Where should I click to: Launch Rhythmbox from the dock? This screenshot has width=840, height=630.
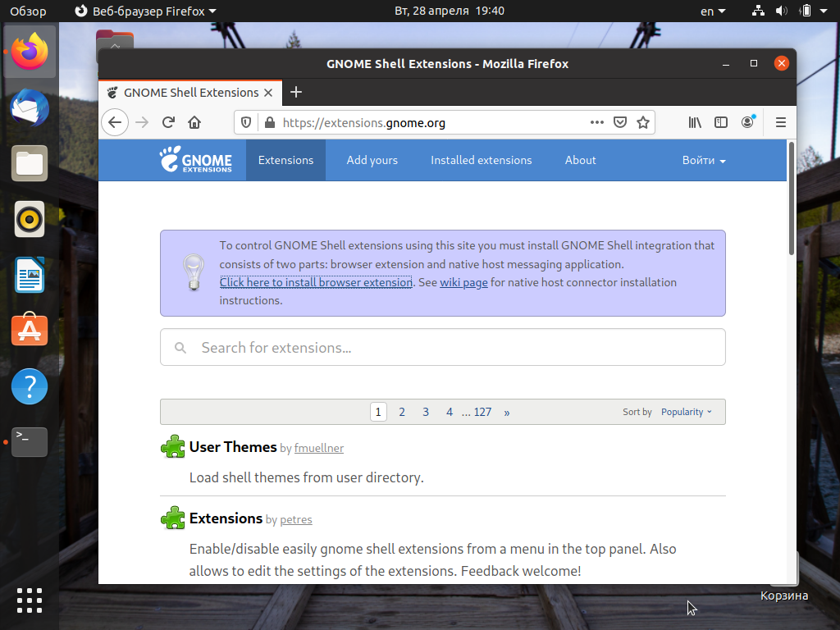pyautogui.click(x=30, y=219)
